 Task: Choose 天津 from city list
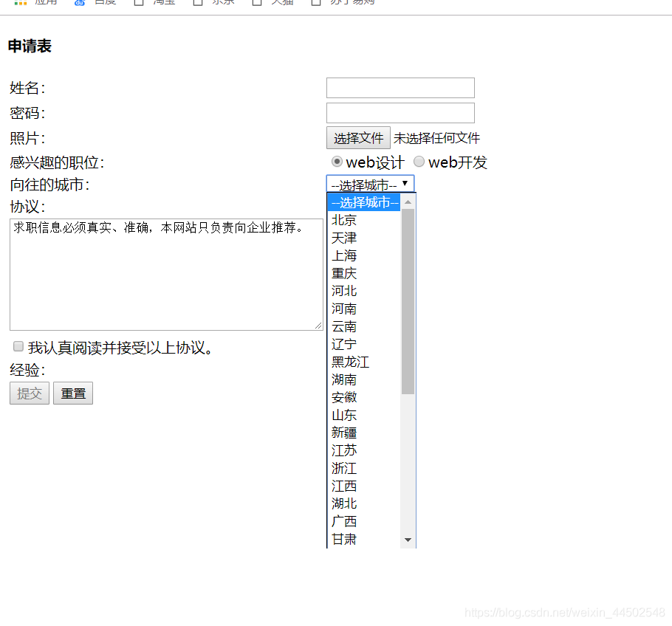coord(364,238)
